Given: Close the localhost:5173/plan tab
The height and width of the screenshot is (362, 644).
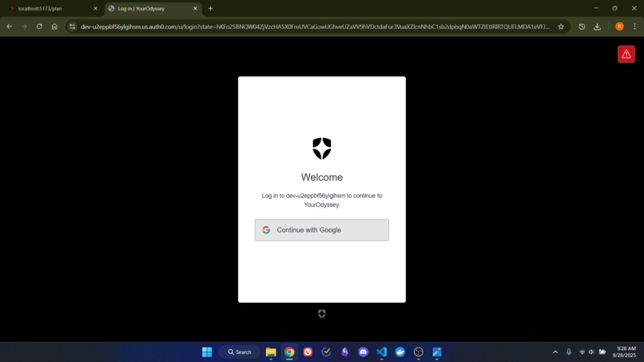Looking at the screenshot, I should 95,8.
